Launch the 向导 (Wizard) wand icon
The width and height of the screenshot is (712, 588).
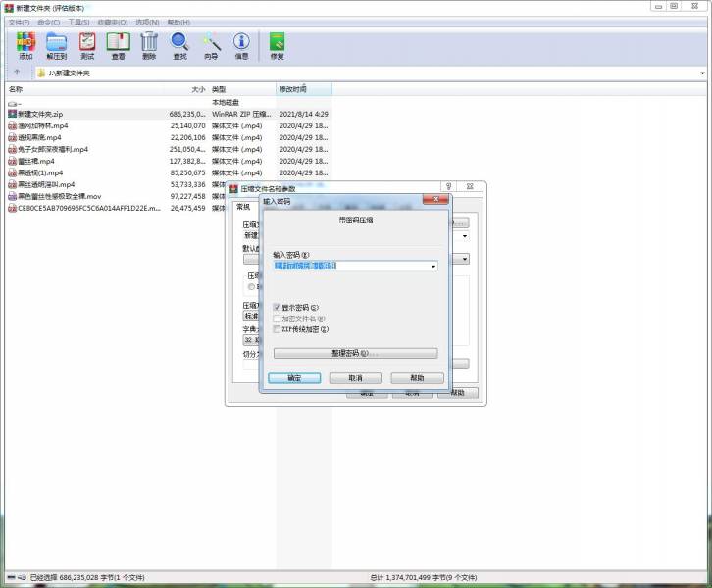[211, 45]
